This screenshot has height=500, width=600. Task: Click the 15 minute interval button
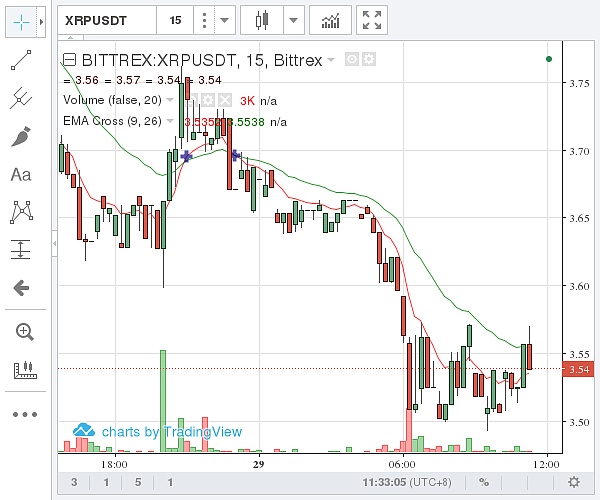175,20
